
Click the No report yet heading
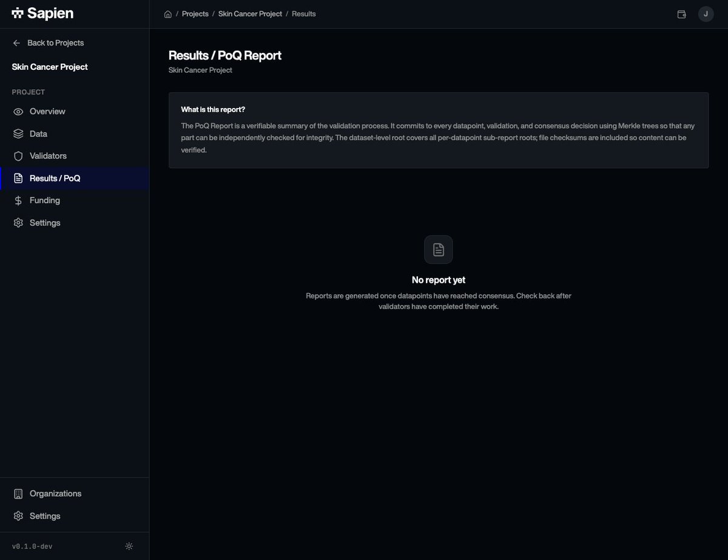(x=439, y=280)
